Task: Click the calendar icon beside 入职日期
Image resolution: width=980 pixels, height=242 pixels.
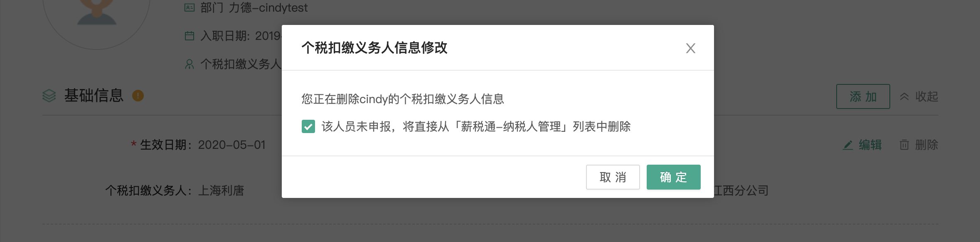Action: (x=190, y=36)
